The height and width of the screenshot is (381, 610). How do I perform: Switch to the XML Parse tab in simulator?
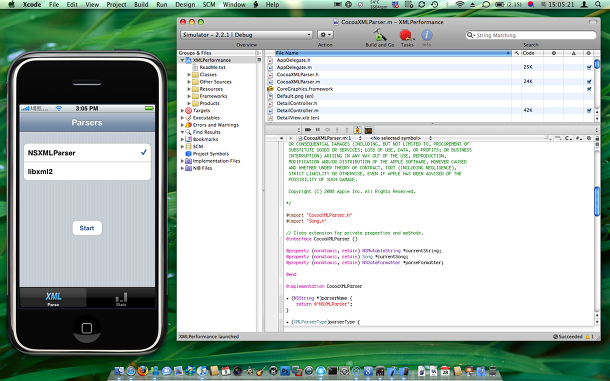click(x=53, y=298)
